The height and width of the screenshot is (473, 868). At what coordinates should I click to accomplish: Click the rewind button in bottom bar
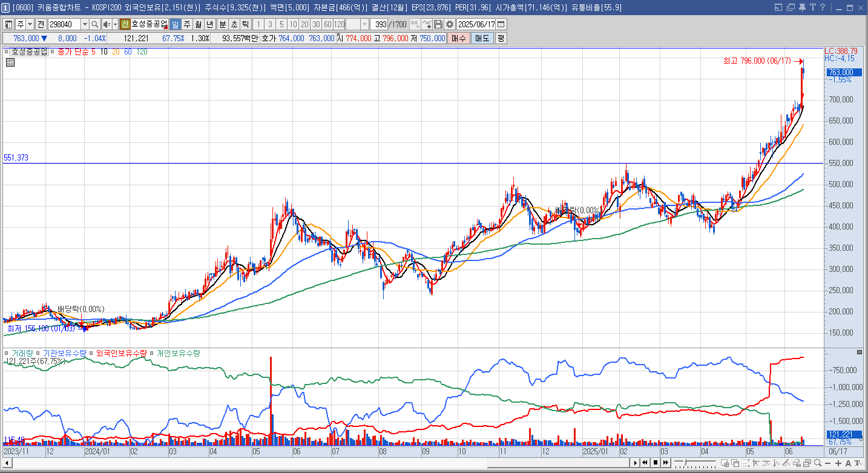(x=645, y=463)
